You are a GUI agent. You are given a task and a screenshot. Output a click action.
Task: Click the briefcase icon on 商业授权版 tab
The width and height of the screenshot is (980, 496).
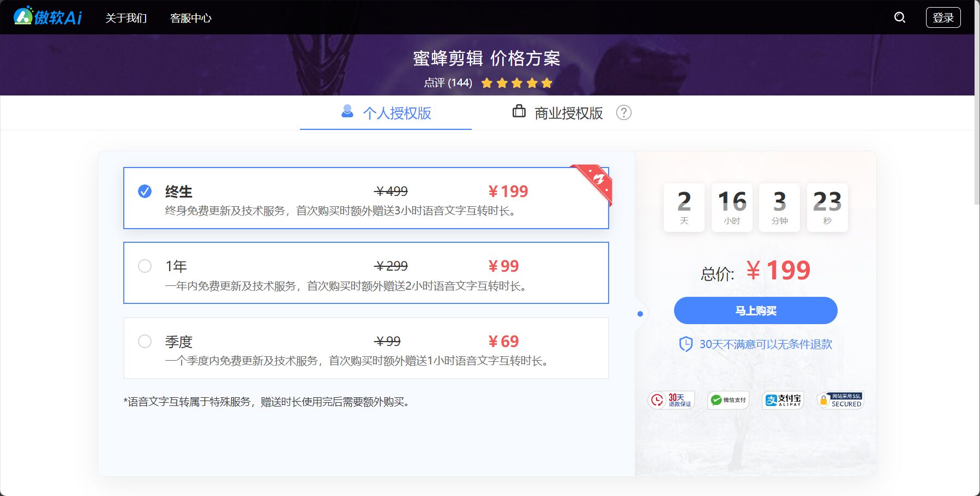(x=519, y=111)
